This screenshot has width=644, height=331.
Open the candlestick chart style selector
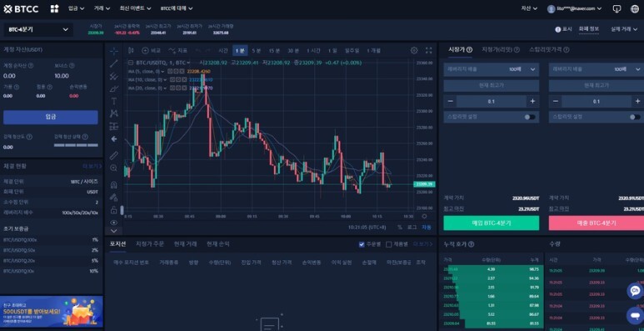coord(131,51)
